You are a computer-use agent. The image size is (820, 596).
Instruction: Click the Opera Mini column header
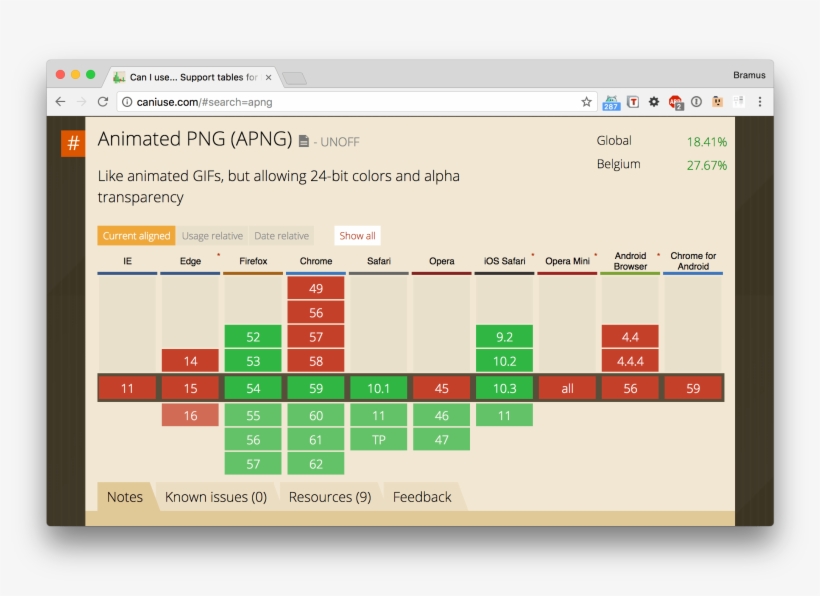(567, 261)
